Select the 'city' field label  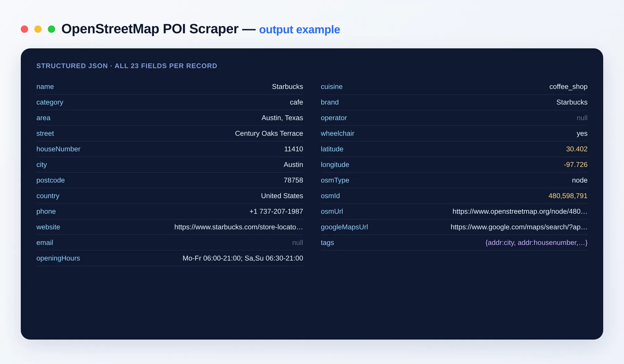pos(42,165)
